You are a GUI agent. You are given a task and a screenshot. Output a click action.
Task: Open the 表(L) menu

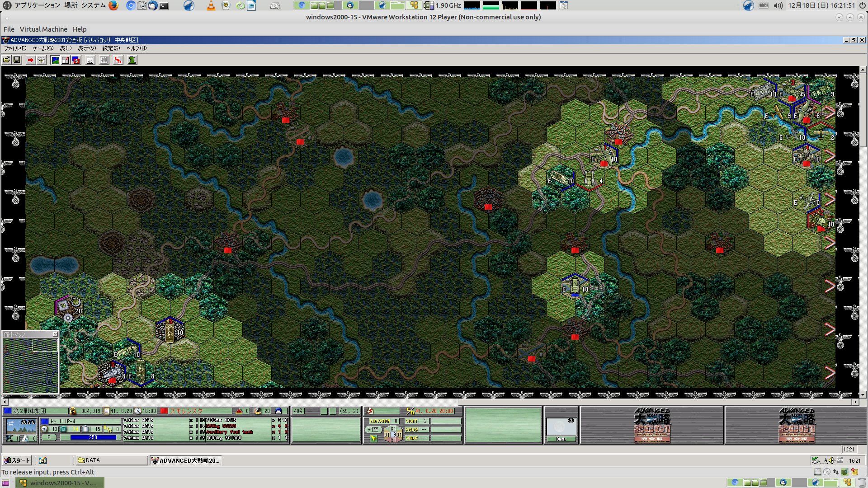click(66, 48)
